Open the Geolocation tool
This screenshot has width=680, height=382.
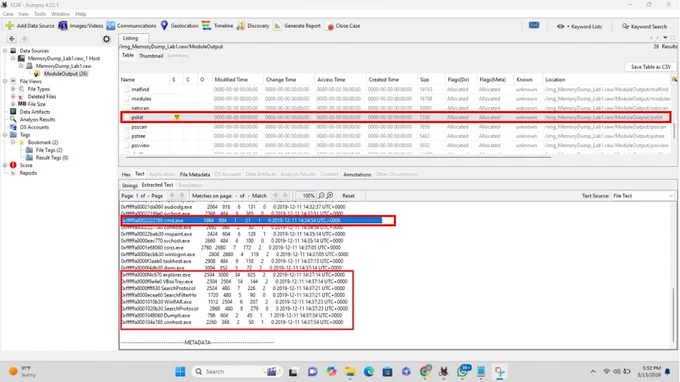[179, 26]
